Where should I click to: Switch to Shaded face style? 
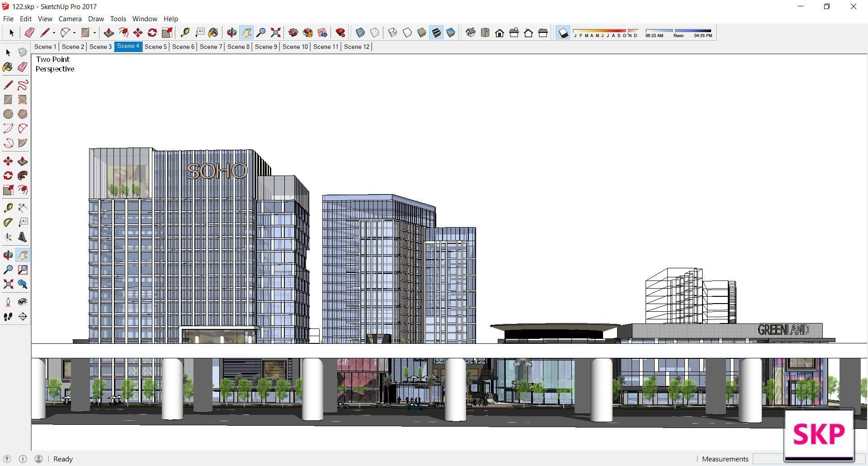(422, 33)
